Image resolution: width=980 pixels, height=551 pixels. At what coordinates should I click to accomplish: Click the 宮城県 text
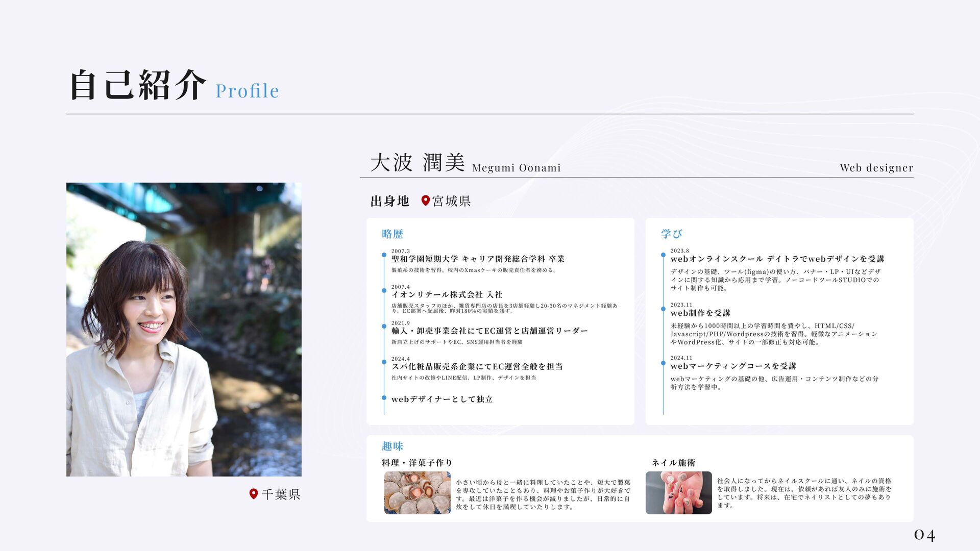point(451,201)
